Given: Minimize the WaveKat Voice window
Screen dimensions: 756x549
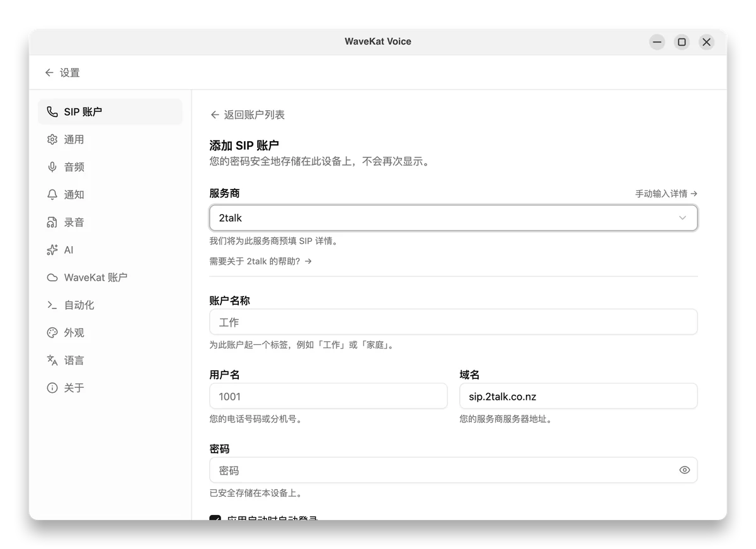Looking at the screenshot, I should 657,42.
